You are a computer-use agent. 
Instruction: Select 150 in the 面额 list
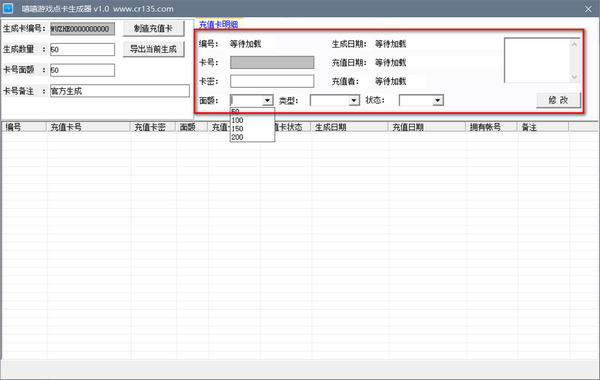click(x=252, y=129)
